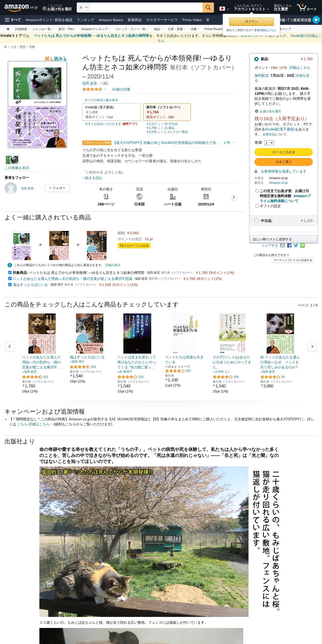Image resolution: width=322 pixels, height=644 pixels.
Task: Click the 今すぐ買う button
Action: coord(284,162)
